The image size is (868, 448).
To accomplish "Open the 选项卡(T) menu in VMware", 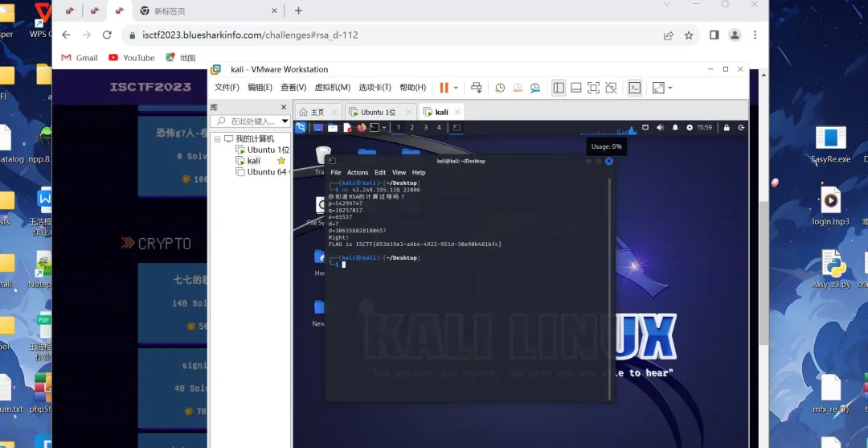I will click(375, 88).
